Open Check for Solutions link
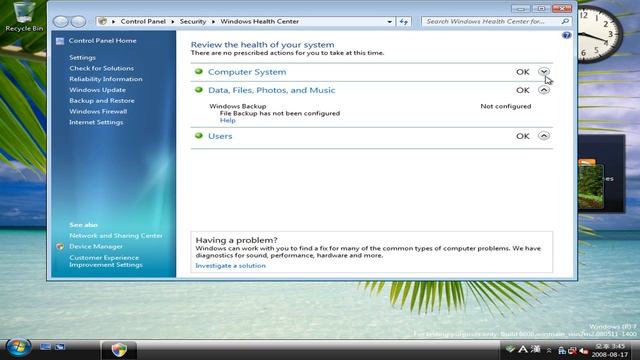This screenshot has height=360, width=640. (101, 68)
